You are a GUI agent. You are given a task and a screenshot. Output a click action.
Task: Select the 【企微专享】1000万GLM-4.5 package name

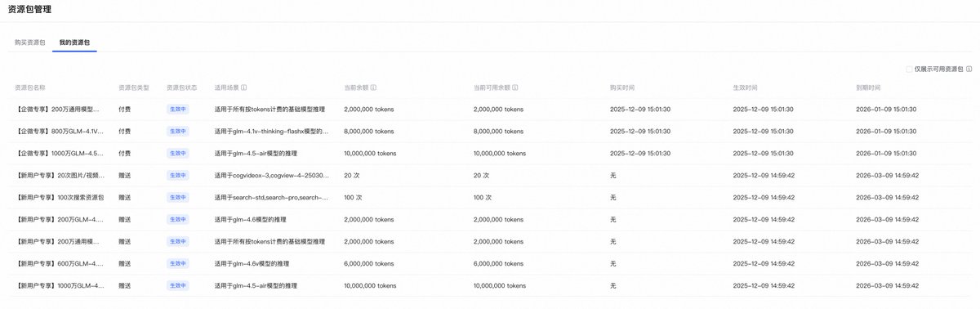[59, 153]
